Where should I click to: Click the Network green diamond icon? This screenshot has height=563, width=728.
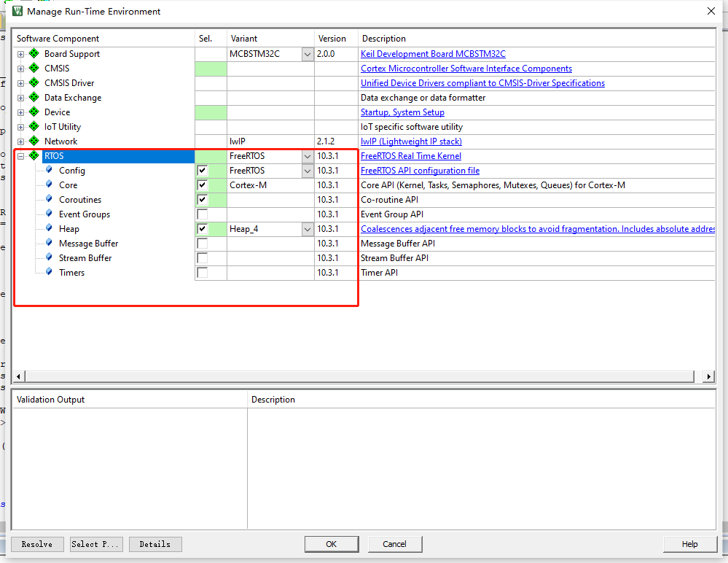[x=34, y=141]
